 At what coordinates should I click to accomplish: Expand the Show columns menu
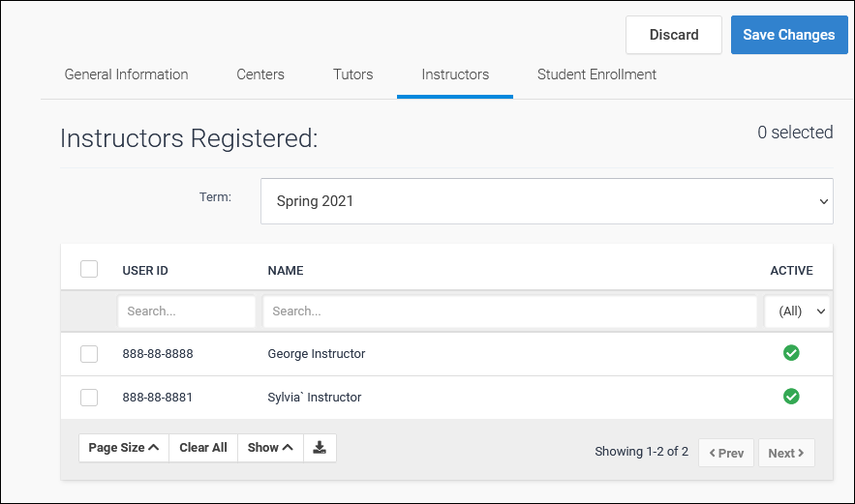pos(269,448)
